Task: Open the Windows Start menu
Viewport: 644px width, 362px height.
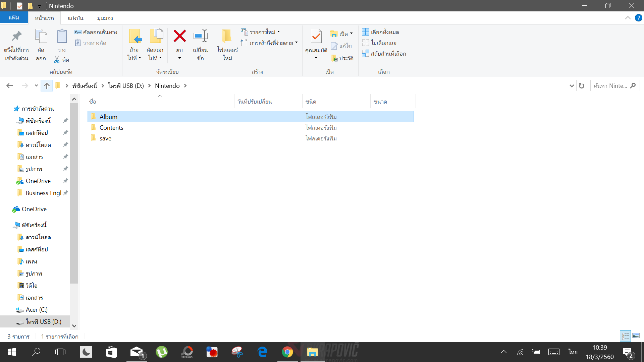Action: click(x=12, y=352)
